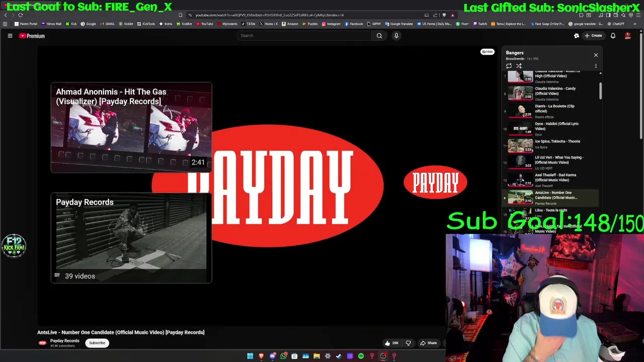Bookmark this page with the bookmark icon
This screenshot has height=362, width=644.
pos(180,15)
